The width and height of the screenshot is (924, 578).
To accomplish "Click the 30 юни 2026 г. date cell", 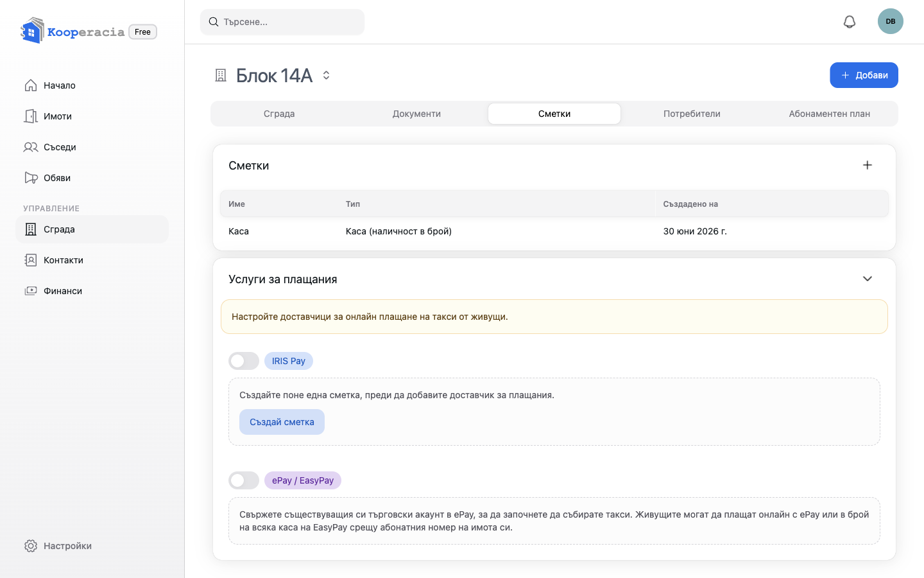I will [x=695, y=231].
